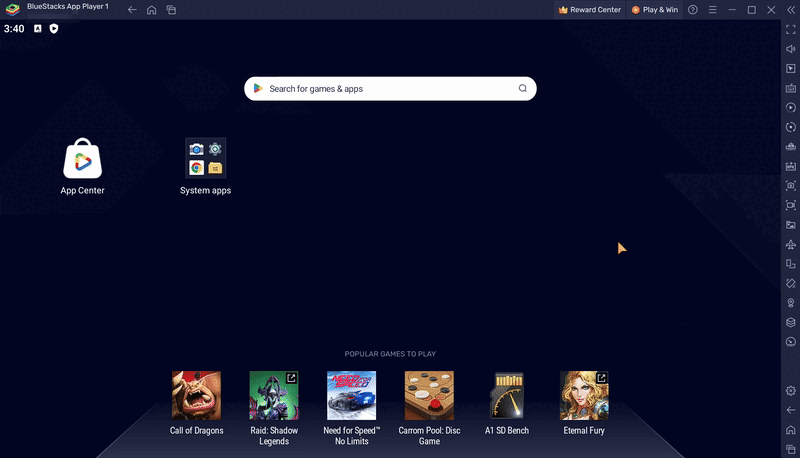Open the App Center
Image resolution: width=800 pixels, height=458 pixels.
point(83,159)
